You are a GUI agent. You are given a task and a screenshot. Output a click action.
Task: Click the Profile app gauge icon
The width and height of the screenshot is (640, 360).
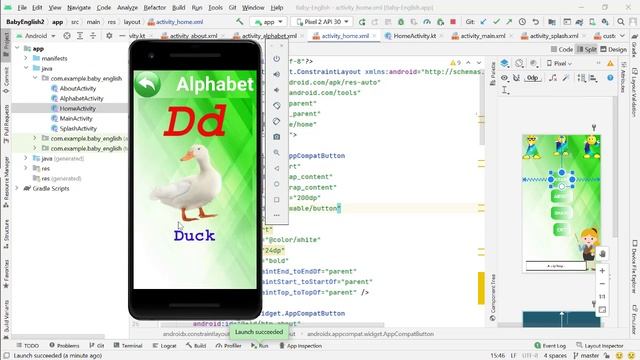427,22
